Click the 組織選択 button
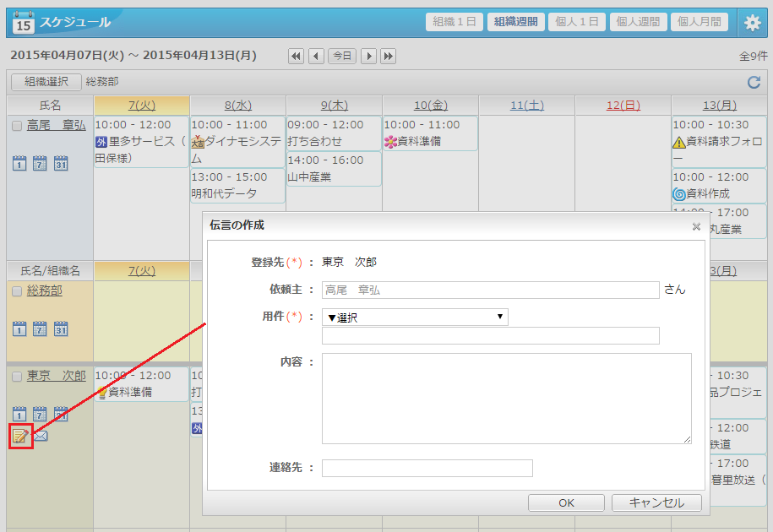Image resolution: width=773 pixels, height=532 pixels. 46,82
